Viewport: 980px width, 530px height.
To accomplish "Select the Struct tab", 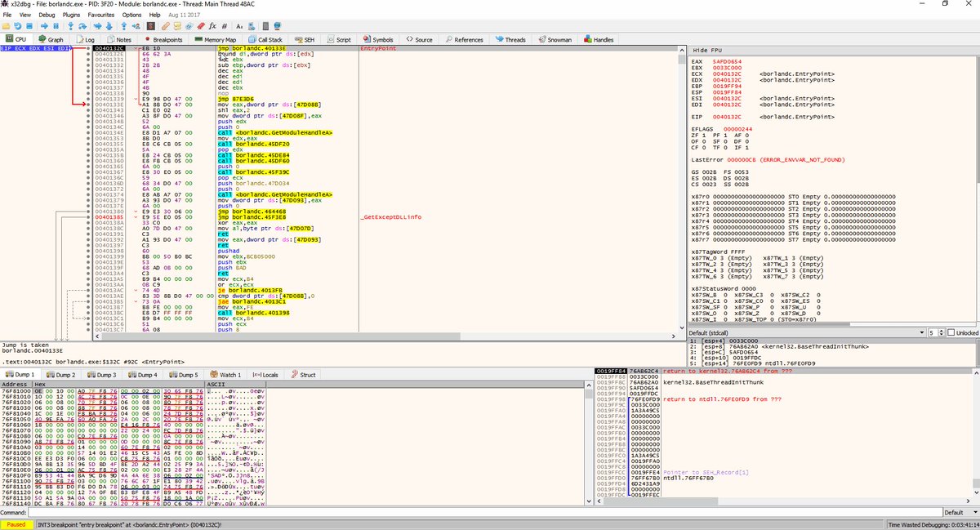I will 303,375.
